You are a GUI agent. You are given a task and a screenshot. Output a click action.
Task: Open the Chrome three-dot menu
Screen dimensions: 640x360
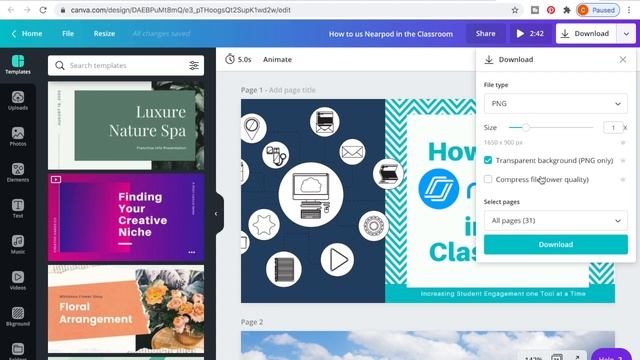coord(629,10)
